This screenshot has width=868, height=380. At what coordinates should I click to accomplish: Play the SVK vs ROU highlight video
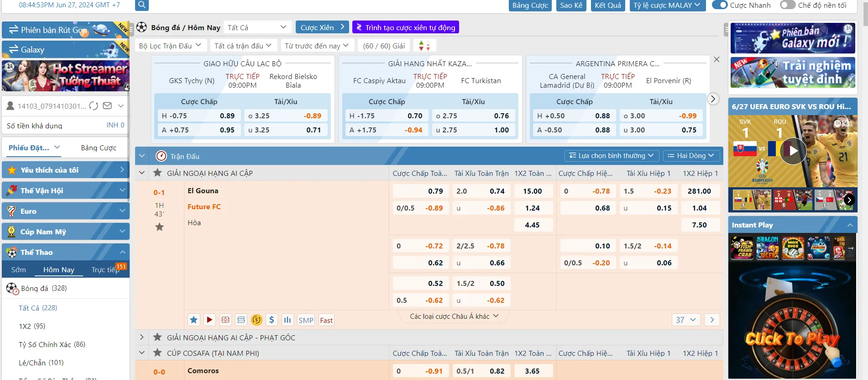click(x=793, y=151)
